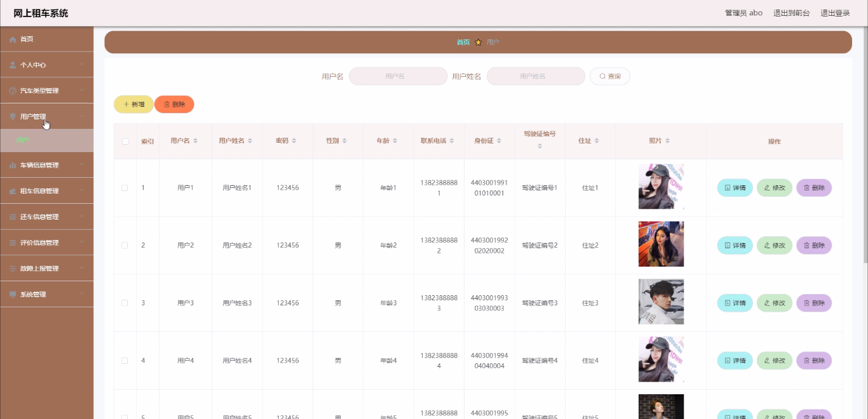The height and width of the screenshot is (419, 868).
Task: Click the bar chart icon next to 车辆信息管理
Action: [13, 165]
